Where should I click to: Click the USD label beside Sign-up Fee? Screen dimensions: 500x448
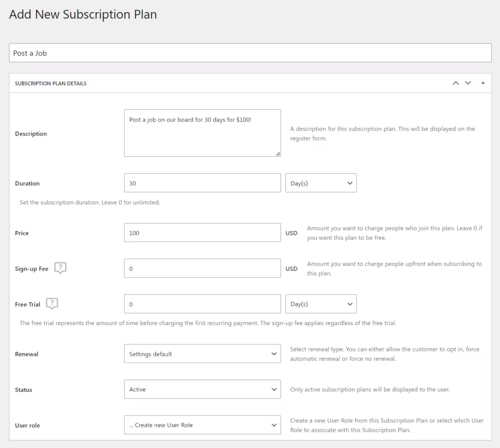point(292,269)
